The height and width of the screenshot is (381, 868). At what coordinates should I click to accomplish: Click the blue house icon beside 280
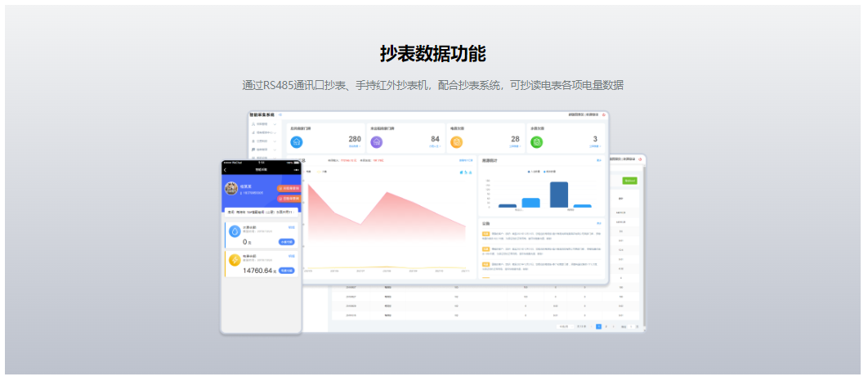[296, 142]
